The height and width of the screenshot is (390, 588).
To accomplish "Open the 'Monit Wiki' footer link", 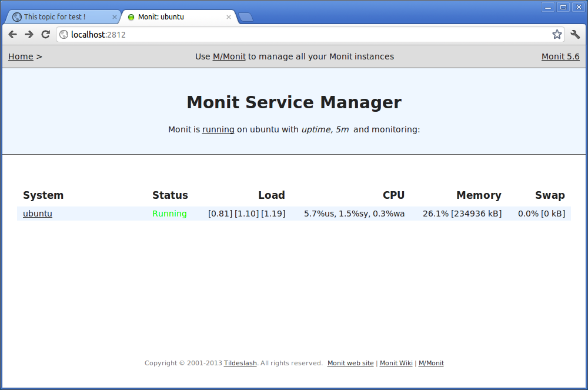I will click(396, 363).
